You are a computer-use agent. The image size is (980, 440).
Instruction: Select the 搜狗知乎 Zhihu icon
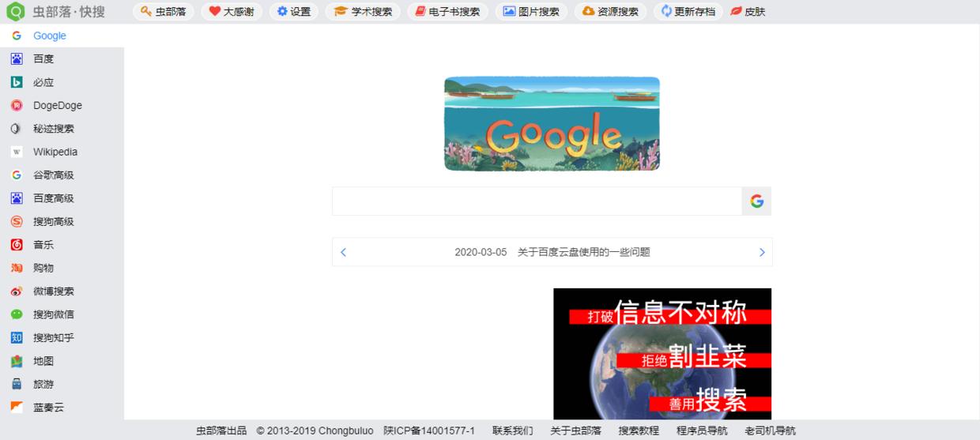point(17,337)
